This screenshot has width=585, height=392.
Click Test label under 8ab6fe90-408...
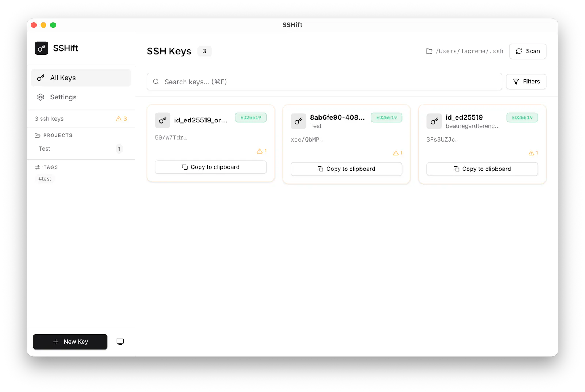pyautogui.click(x=316, y=126)
